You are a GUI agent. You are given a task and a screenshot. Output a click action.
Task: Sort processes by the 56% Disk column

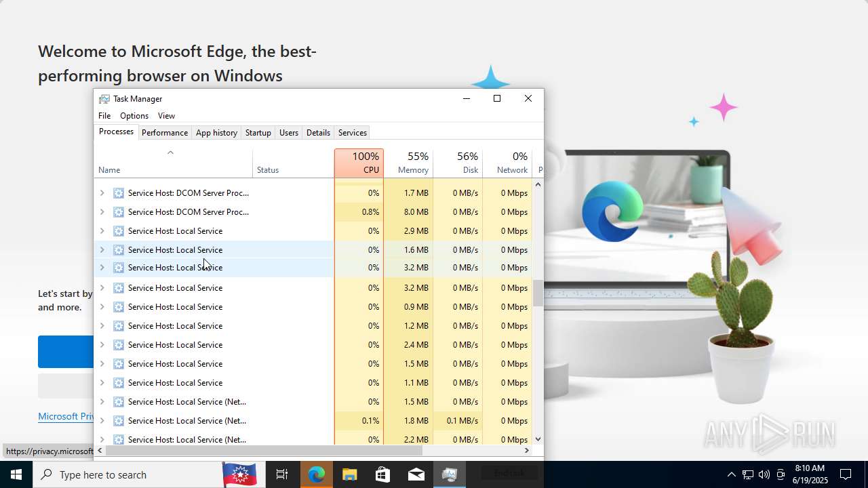[458, 163]
